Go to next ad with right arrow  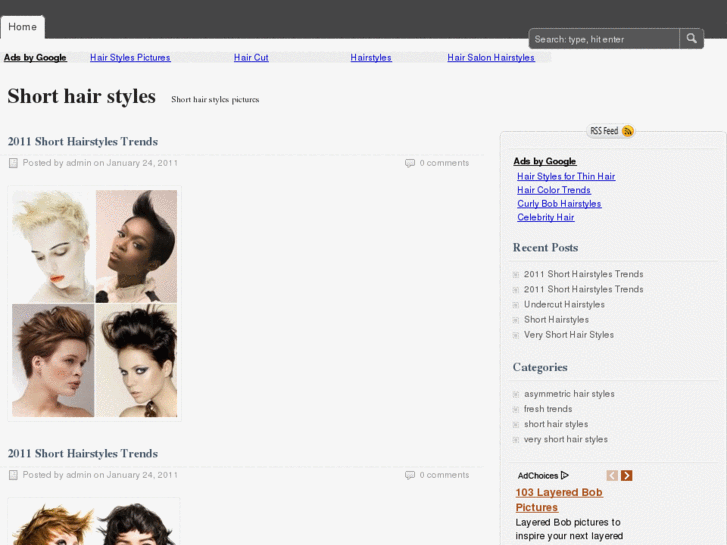tap(626, 475)
